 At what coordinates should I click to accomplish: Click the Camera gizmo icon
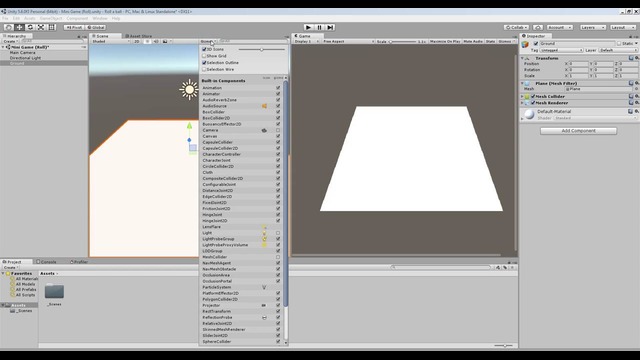[x=264, y=130]
